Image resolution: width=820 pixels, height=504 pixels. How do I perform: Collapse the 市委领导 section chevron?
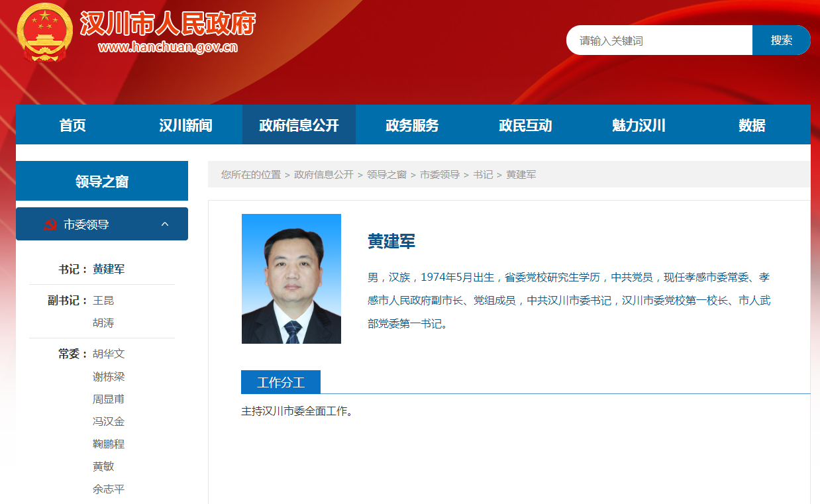tap(165, 225)
